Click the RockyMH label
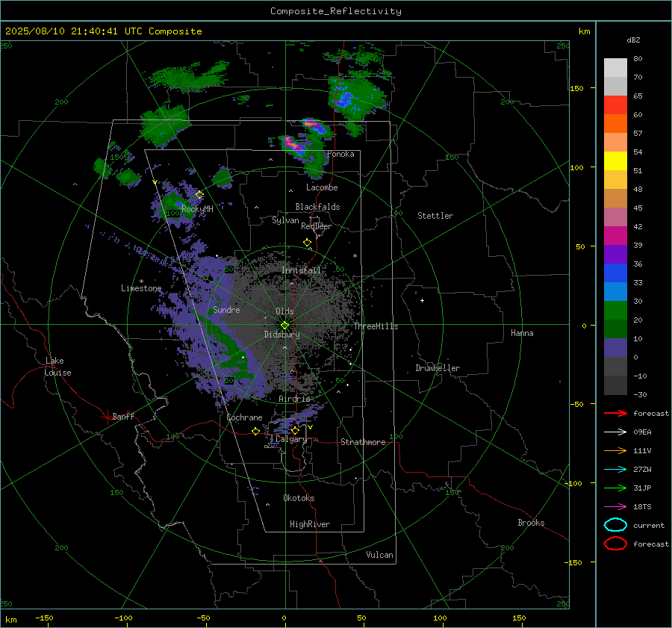 coord(197,209)
